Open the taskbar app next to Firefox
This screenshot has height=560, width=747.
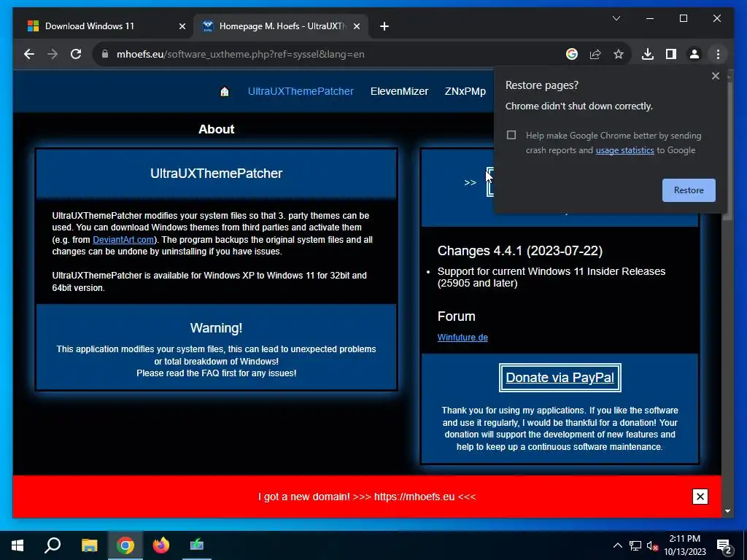[197, 545]
